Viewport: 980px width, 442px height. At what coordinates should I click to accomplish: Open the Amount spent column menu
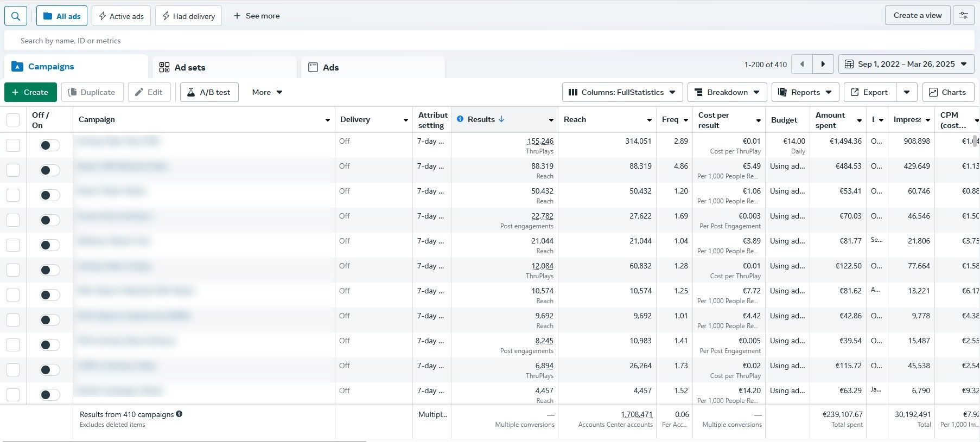tap(860, 120)
